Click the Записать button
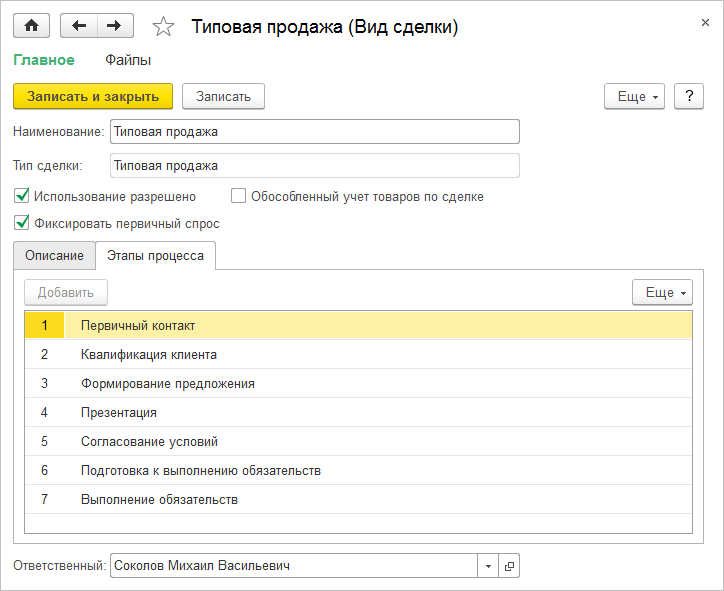724x591 pixels. coord(223,96)
